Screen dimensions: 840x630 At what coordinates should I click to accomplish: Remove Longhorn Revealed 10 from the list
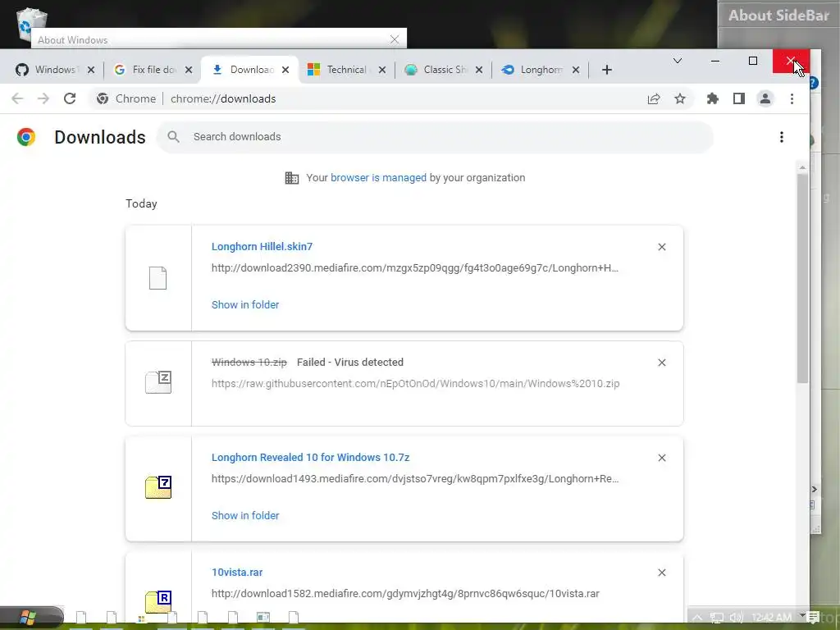pyautogui.click(x=662, y=458)
